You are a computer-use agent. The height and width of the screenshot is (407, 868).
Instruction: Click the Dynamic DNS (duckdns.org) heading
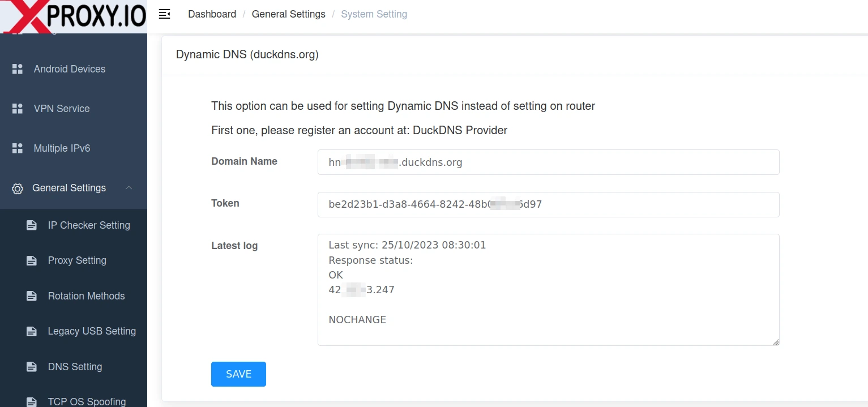click(x=247, y=55)
